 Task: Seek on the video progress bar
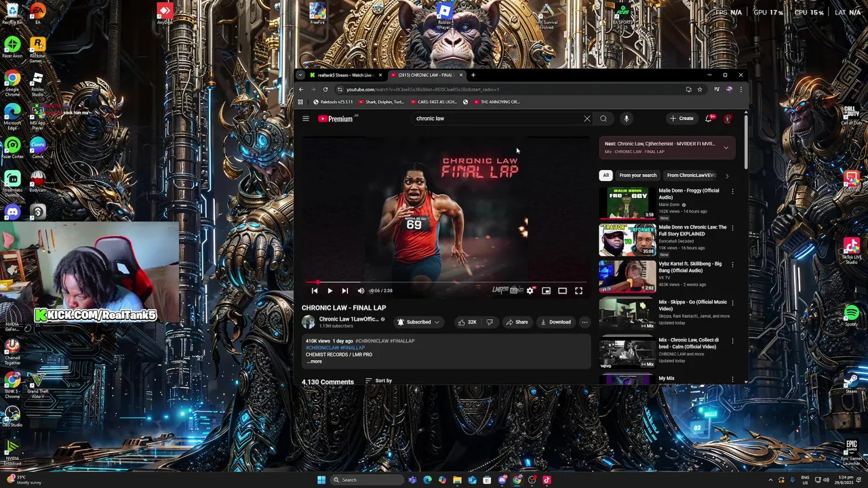(x=446, y=283)
